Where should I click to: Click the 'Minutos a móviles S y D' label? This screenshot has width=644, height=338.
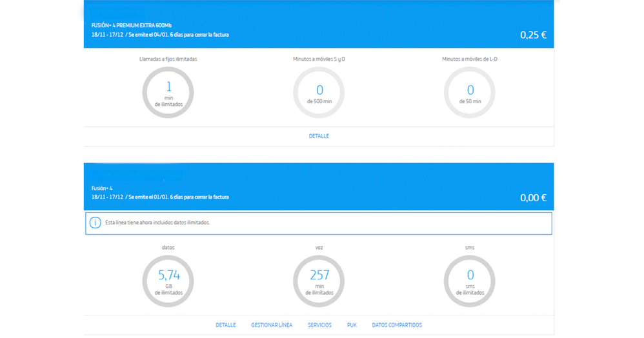point(319,59)
